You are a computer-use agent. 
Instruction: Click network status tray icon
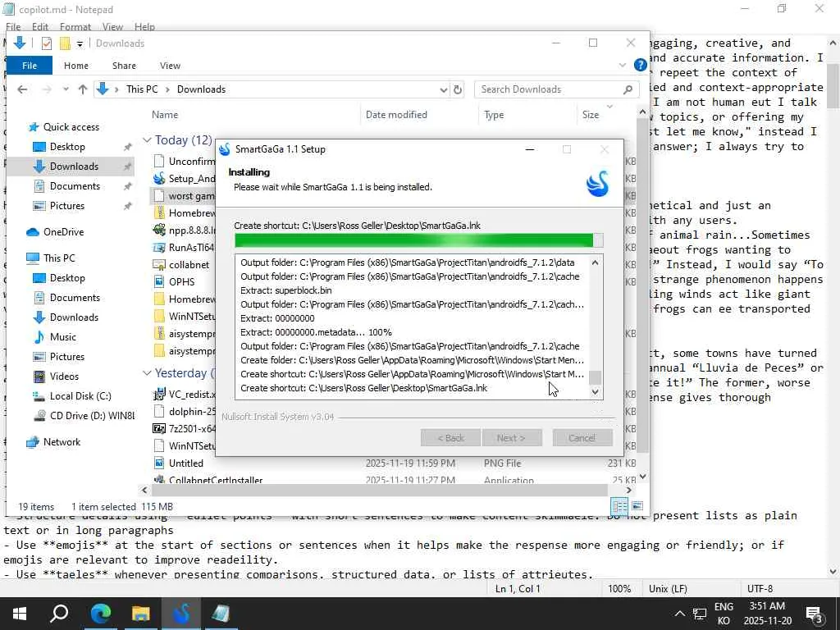click(700, 614)
